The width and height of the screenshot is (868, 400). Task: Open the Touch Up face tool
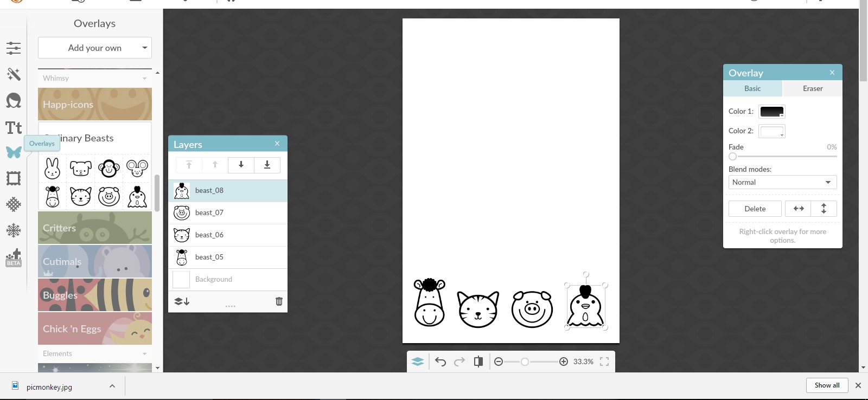pos(14,100)
